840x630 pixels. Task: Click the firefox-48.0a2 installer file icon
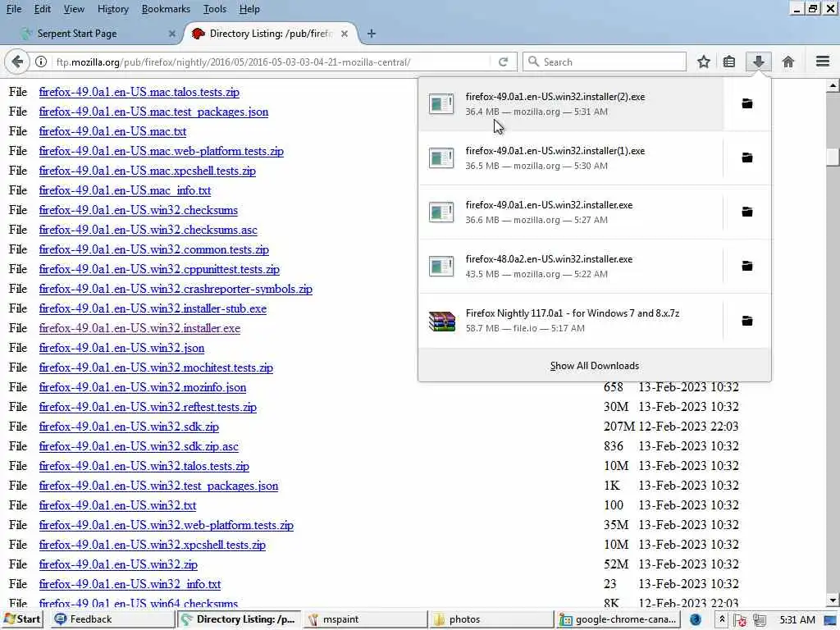coord(441,267)
